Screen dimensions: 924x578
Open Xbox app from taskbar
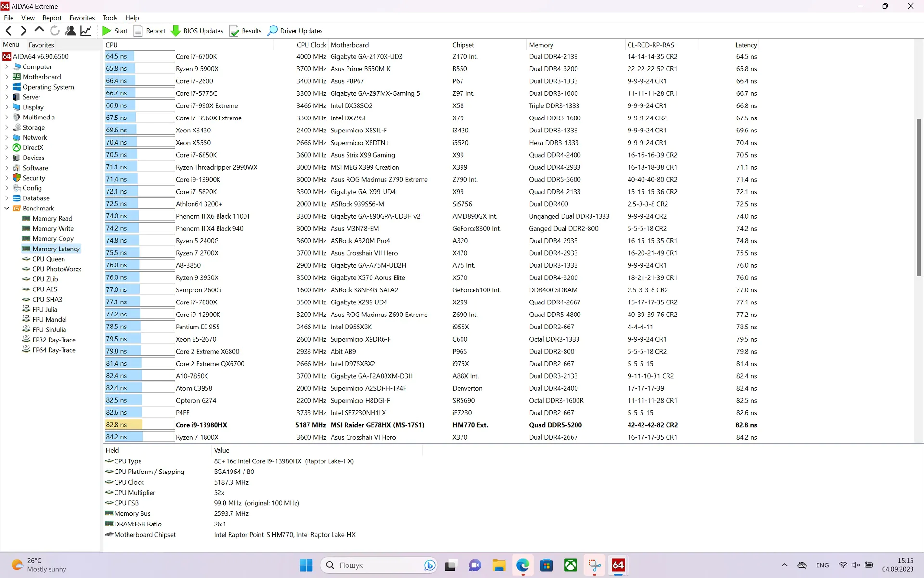pyautogui.click(x=571, y=565)
